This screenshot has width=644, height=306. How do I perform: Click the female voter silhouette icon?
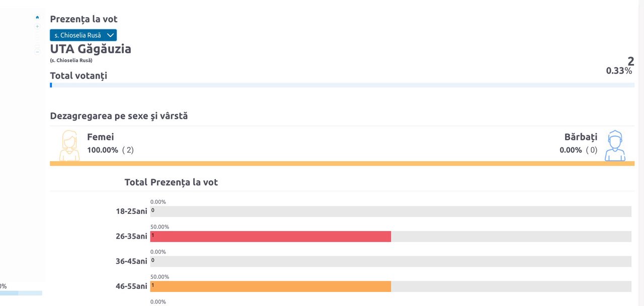(x=69, y=145)
